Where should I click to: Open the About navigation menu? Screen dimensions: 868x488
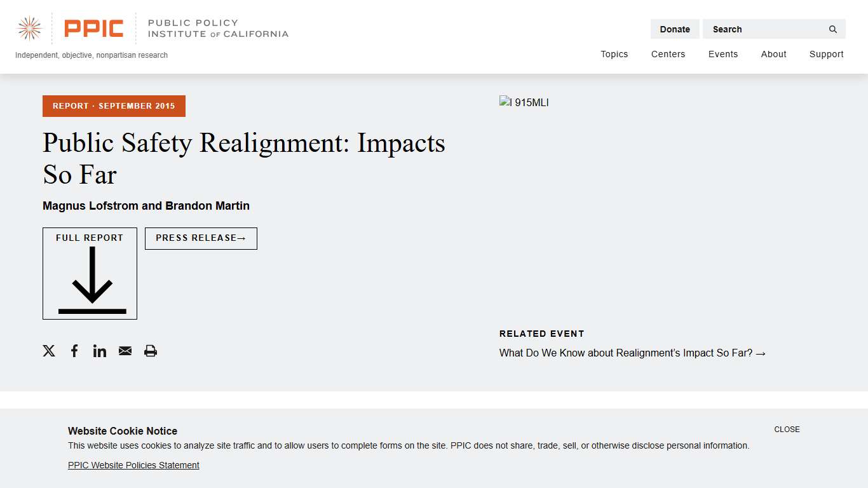773,54
